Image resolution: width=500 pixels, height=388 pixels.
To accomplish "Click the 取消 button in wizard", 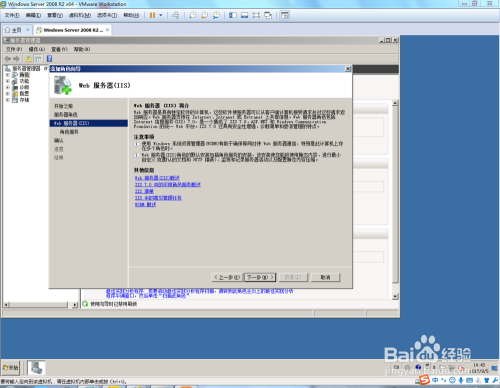I will coord(325,277).
